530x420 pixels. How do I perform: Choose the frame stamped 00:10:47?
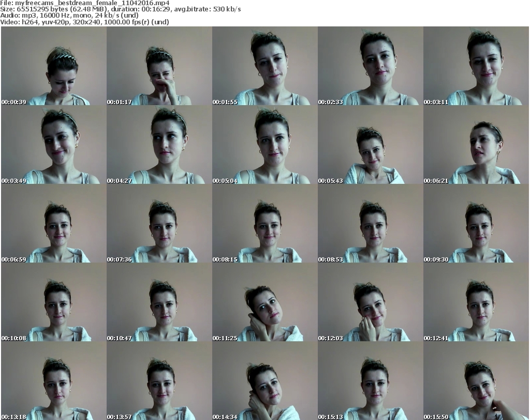click(x=159, y=302)
